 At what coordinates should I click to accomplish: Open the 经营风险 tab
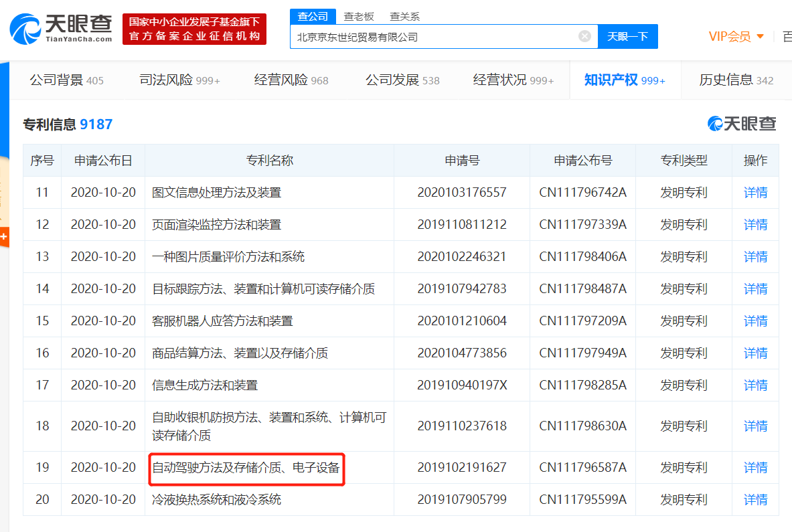pyautogui.click(x=291, y=80)
